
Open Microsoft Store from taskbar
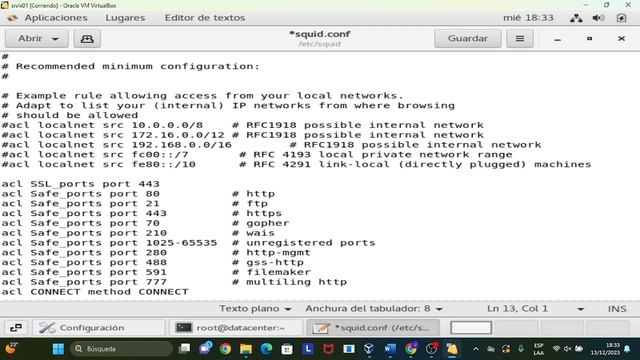click(x=287, y=349)
